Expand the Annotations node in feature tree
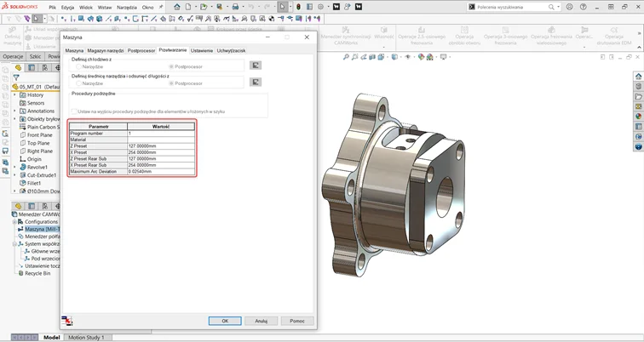This screenshot has height=342, width=644. tap(14, 111)
